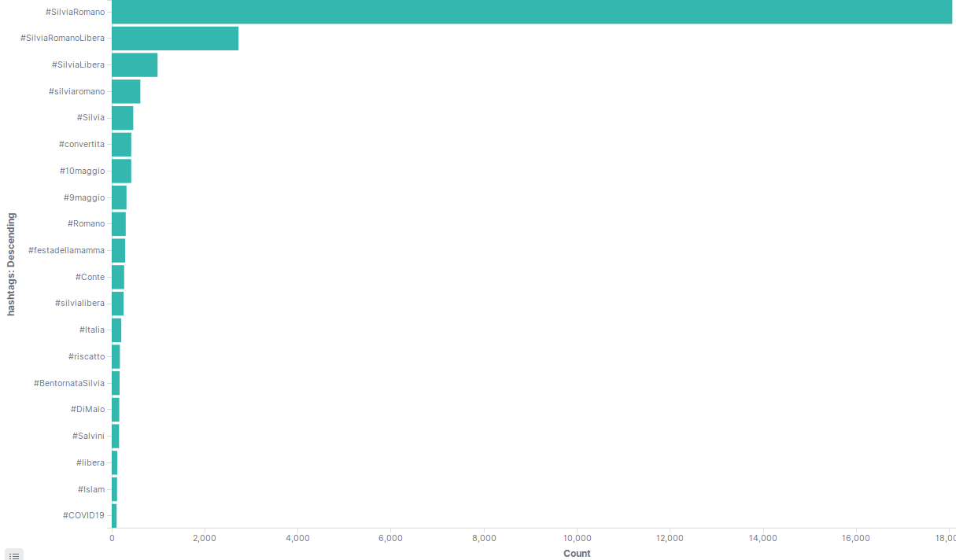Click the #COVID19 axis label
This screenshot has width=956, height=560.
83,515
